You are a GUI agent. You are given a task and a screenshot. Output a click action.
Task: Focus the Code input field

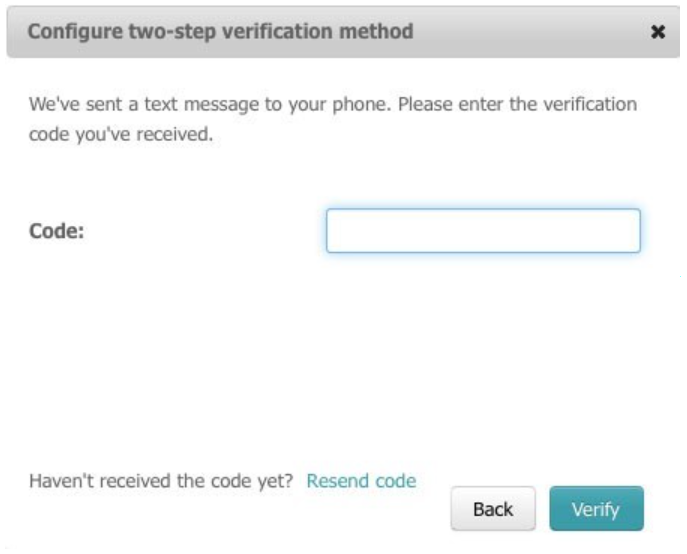click(x=483, y=231)
